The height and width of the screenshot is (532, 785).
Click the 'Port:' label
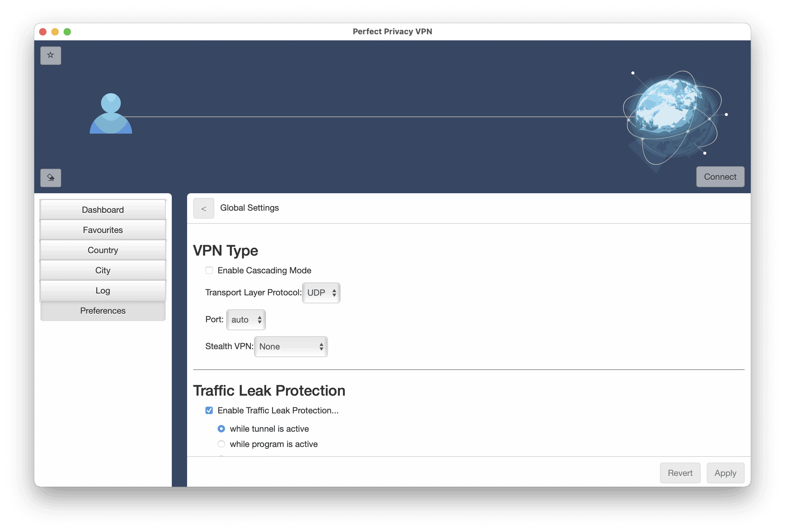pyautogui.click(x=215, y=320)
